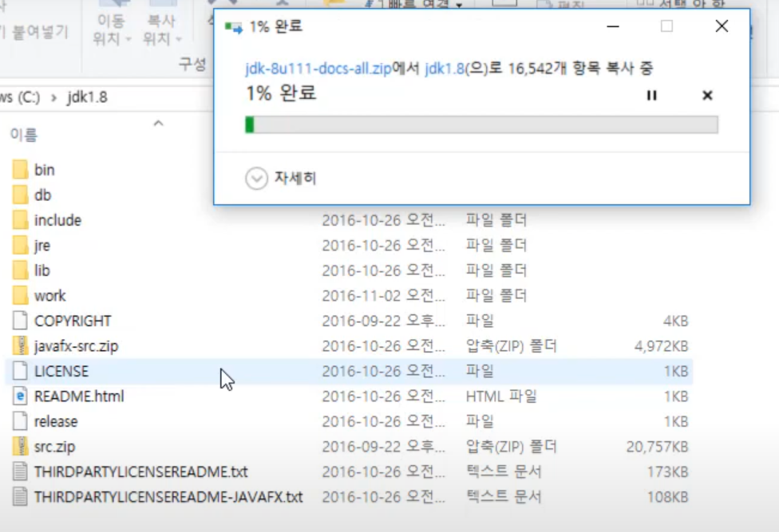Image resolution: width=779 pixels, height=532 pixels.
Task: Select the file named README.html
Action: [79, 396]
